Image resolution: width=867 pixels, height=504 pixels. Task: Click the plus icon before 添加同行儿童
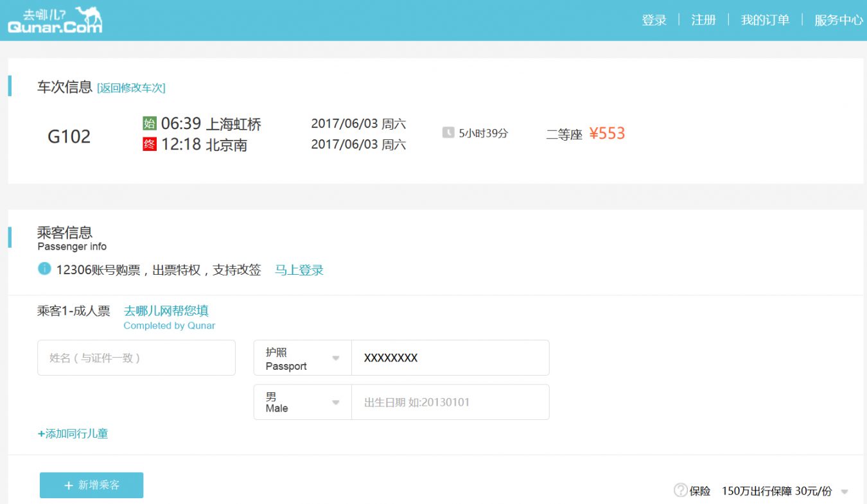click(41, 433)
